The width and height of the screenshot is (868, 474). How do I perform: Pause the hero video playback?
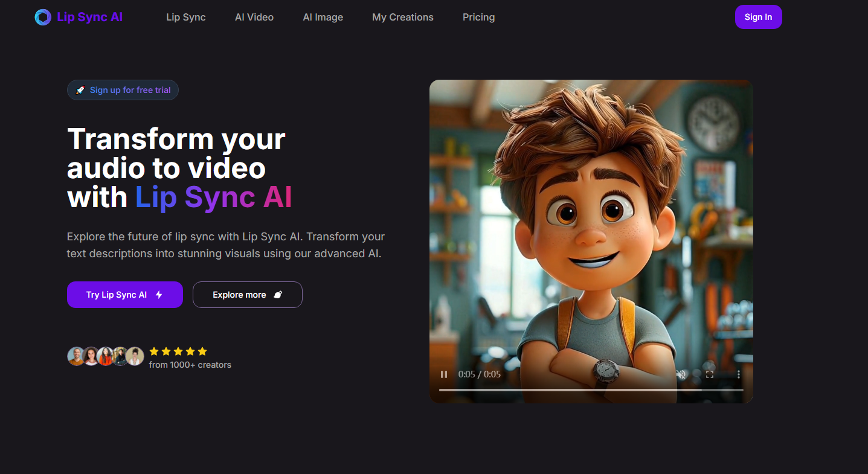tap(444, 374)
